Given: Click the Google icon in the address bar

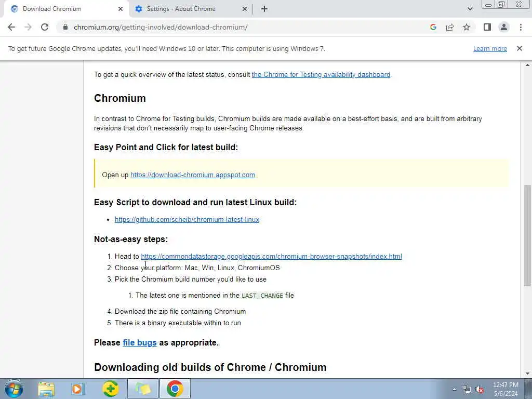Looking at the screenshot, I should click(433, 27).
